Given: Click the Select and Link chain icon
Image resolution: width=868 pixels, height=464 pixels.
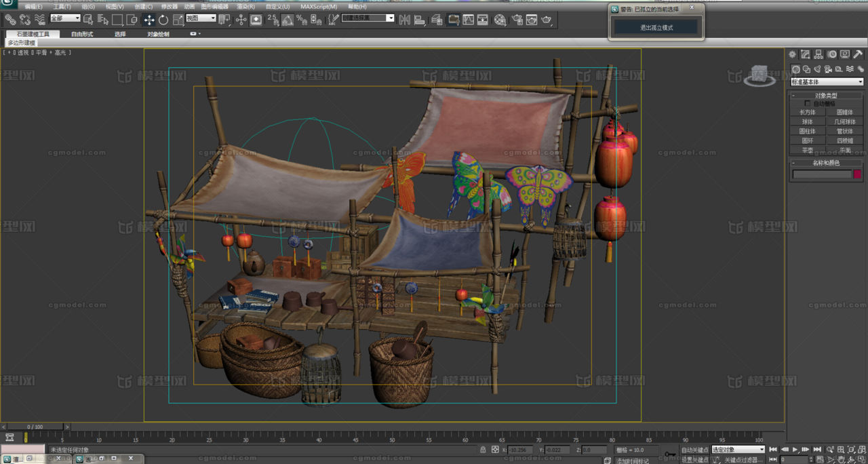Looking at the screenshot, I should (10, 20).
